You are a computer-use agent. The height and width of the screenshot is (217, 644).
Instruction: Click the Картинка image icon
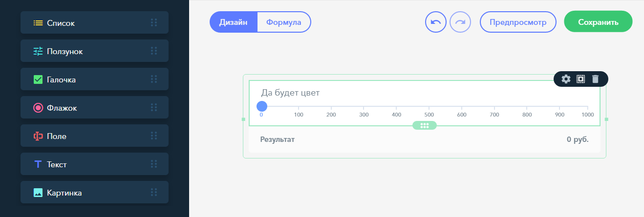[x=38, y=193]
